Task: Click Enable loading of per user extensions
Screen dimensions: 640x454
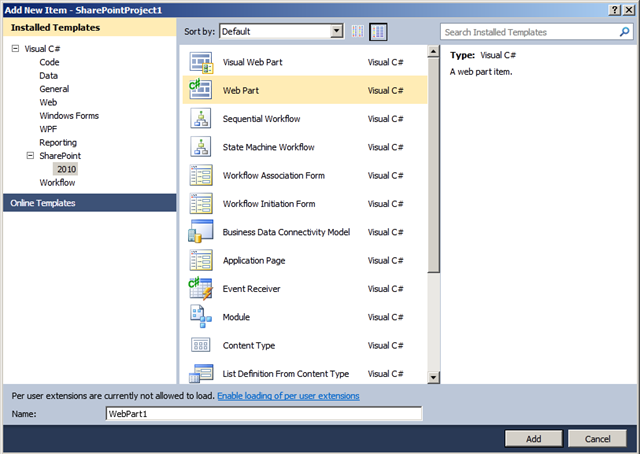Action: pyautogui.click(x=288, y=396)
